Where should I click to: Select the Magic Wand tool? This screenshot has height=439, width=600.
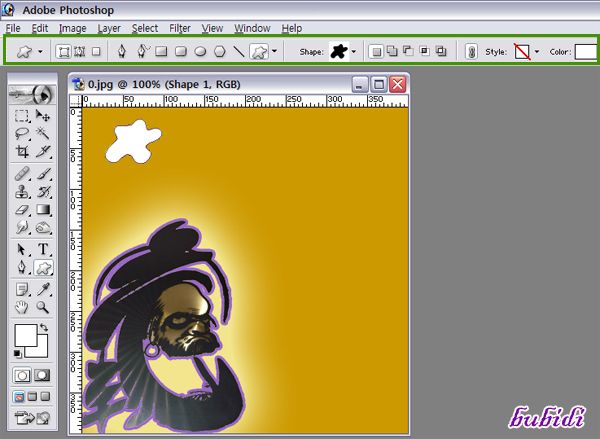43,134
